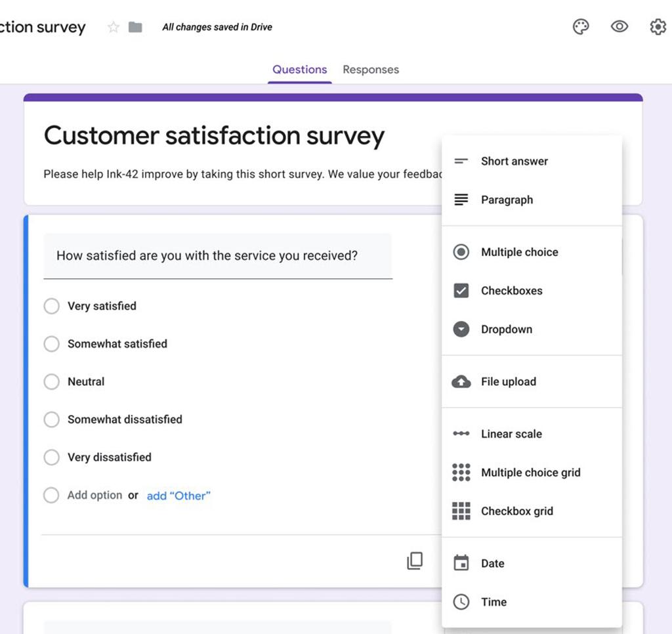672x634 pixels.
Task: Edit the question title field
Action: pos(218,256)
